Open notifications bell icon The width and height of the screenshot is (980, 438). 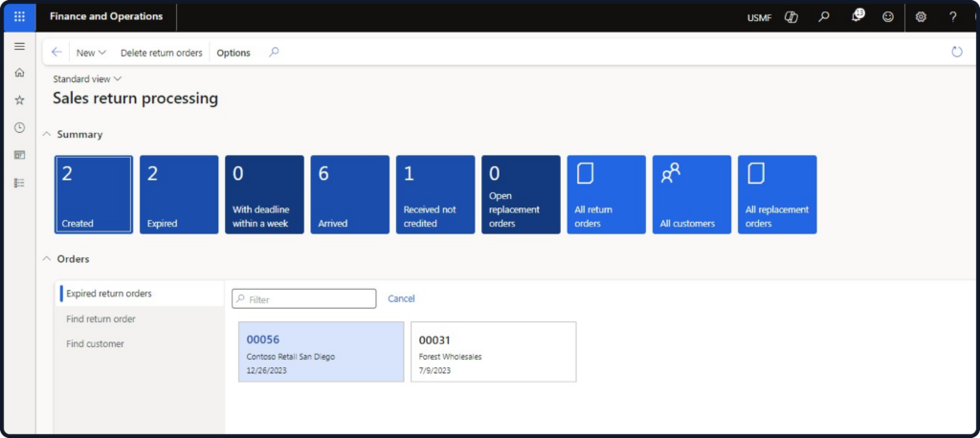[857, 16]
